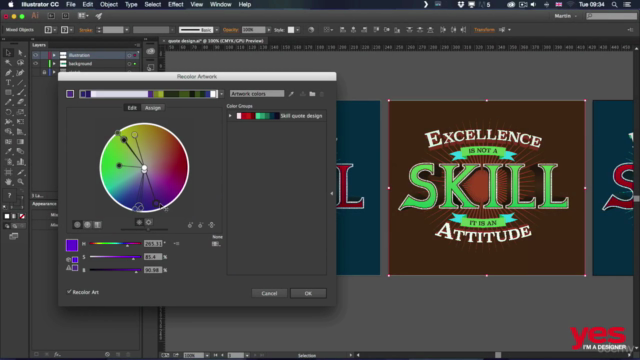Viewport: 640px width, 360px height.
Task: Click the Transform link in control bar
Action: 484,30
